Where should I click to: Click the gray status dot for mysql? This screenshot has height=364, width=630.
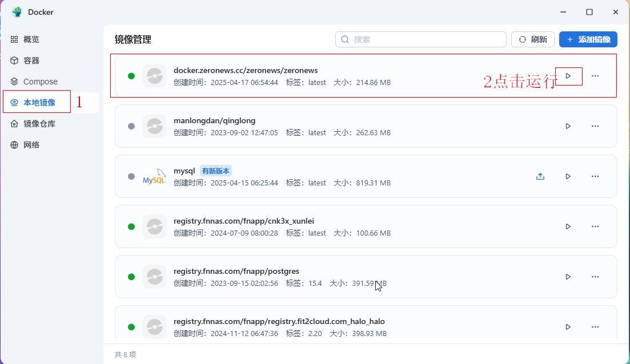tap(131, 176)
